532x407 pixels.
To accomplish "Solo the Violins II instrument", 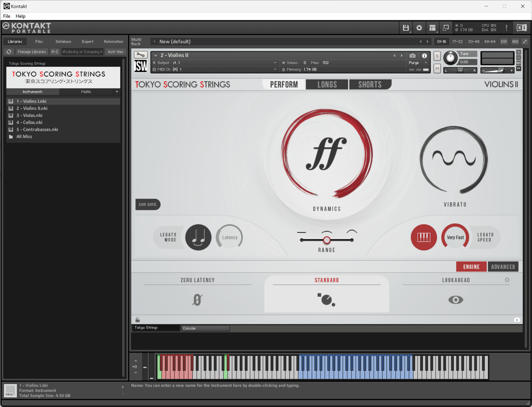I will pyautogui.click(x=437, y=56).
